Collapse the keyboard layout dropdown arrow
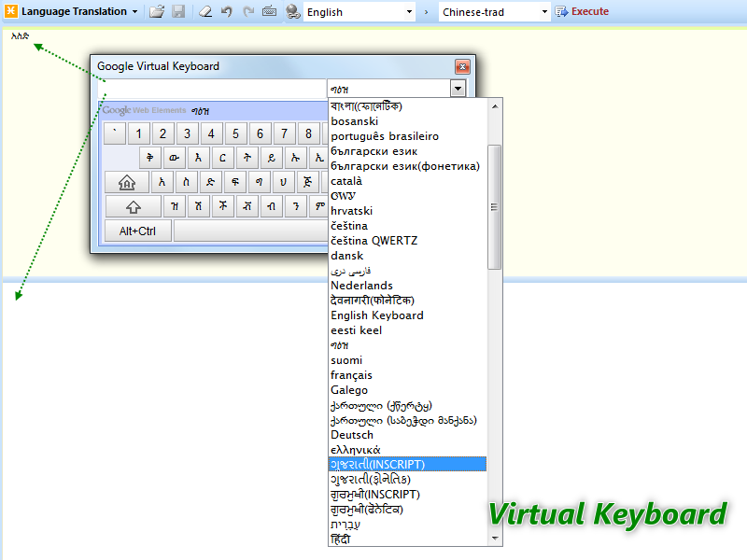The image size is (747, 560). point(458,89)
